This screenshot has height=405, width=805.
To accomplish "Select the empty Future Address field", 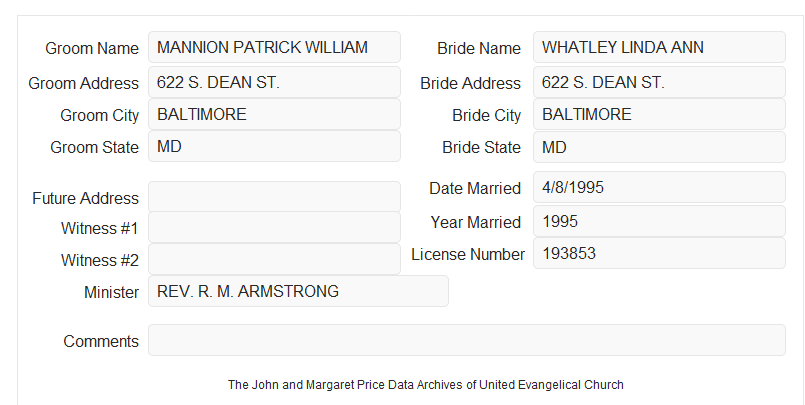I will (274, 197).
